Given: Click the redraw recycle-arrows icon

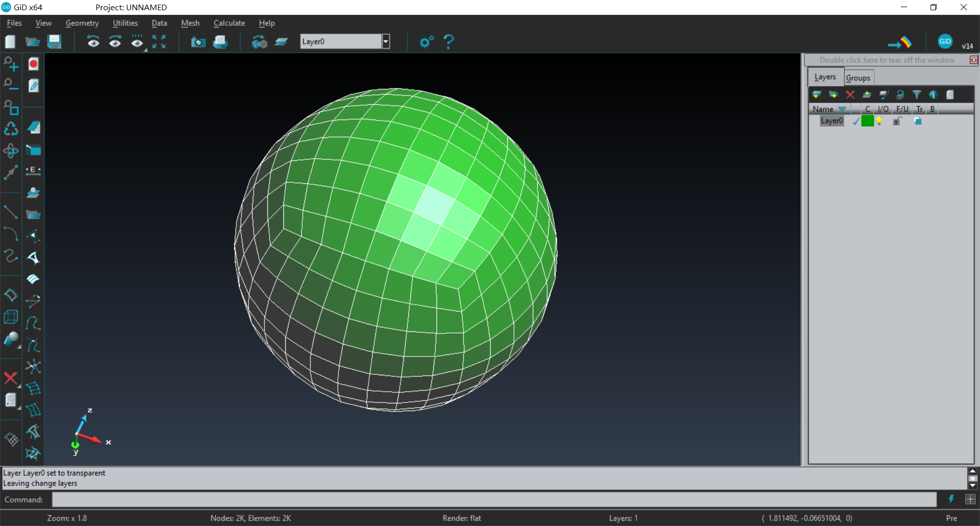Looking at the screenshot, I should tap(11, 129).
